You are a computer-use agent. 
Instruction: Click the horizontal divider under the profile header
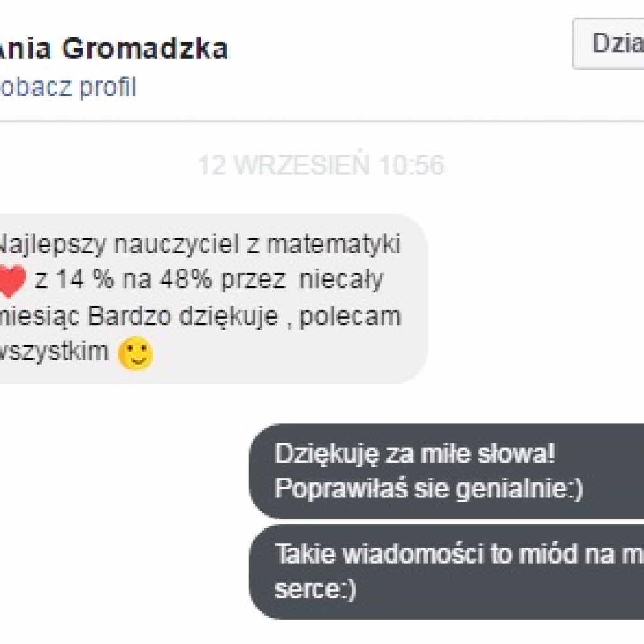[x=322, y=121]
